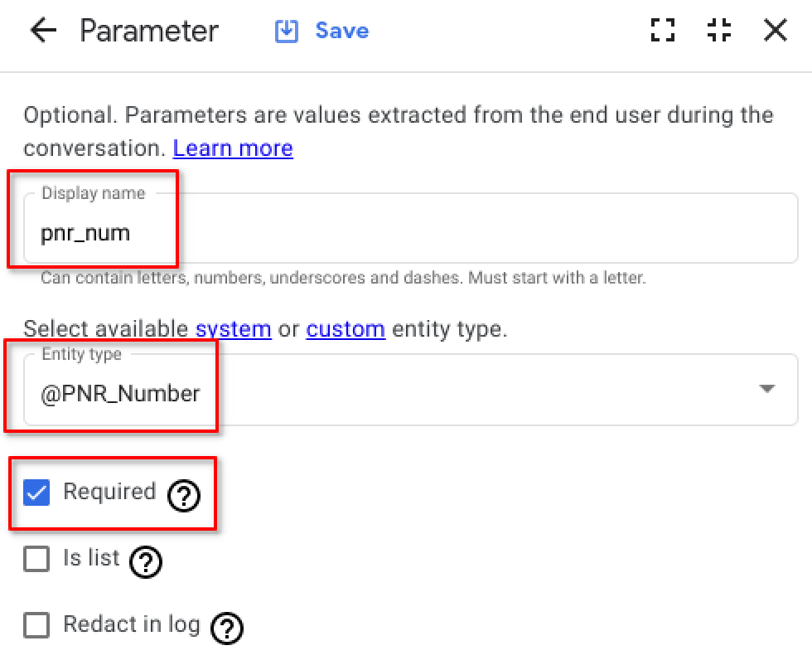Click the Parameter panel title
The image size is (812, 665).
(149, 31)
